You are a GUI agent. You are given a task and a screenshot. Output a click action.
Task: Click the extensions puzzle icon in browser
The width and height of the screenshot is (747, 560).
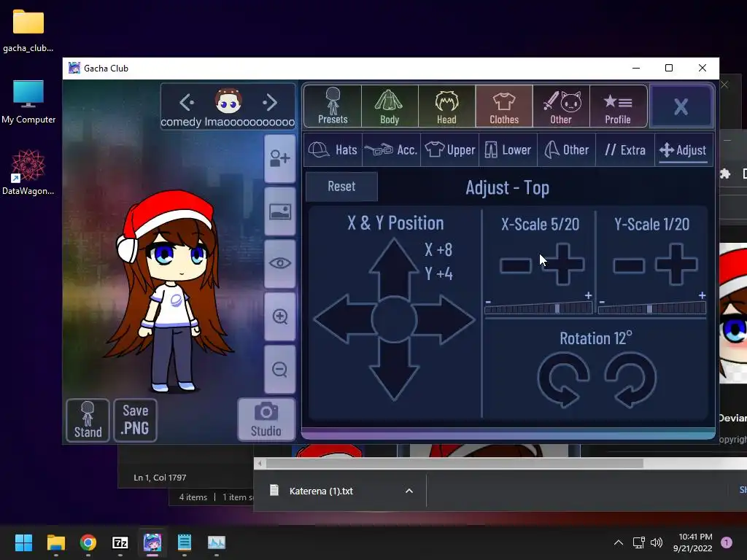(x=725, y=174)
